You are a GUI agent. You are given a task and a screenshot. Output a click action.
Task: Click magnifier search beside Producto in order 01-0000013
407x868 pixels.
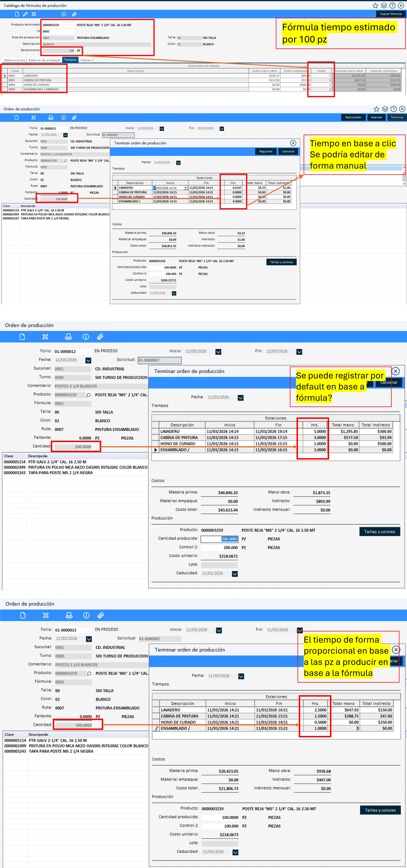pyautogui.click(x=89, y=674)
